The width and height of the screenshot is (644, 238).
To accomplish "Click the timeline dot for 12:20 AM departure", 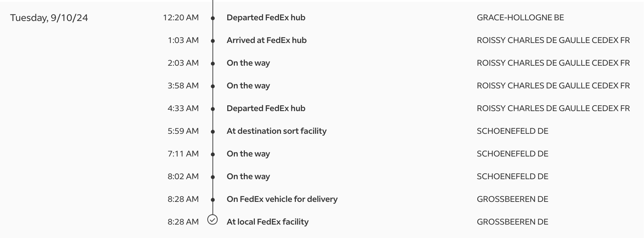I will pyautogui.click(x=213, y=18).
